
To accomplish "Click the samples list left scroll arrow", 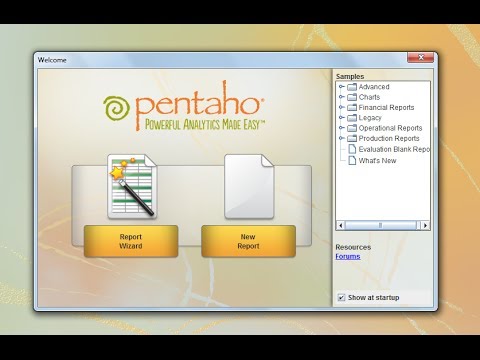I will 340,226.
